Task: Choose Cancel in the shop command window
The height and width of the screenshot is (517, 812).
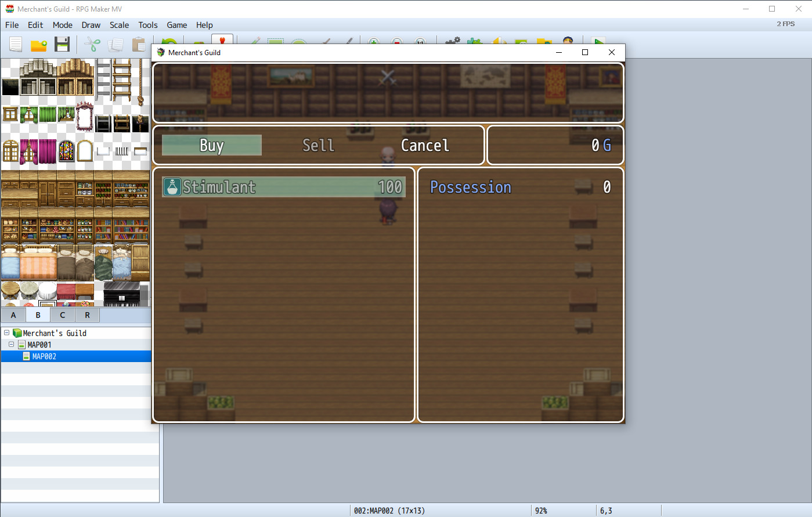Action: pyautogui.click(x=425, y=145)
